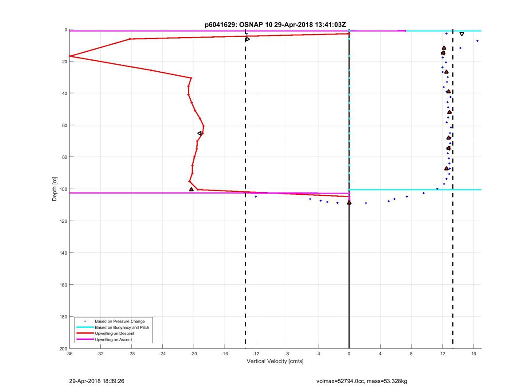Image resolution: width=532 pixels, height=392 pixels.
Task: Click the red triangle at 100 m on the descent curve
Action: [x=192, y=189]
